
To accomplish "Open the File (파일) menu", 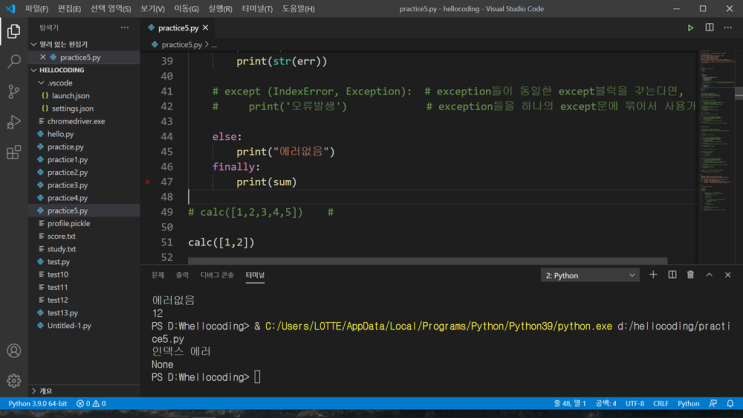I will (x=36, y=9).
